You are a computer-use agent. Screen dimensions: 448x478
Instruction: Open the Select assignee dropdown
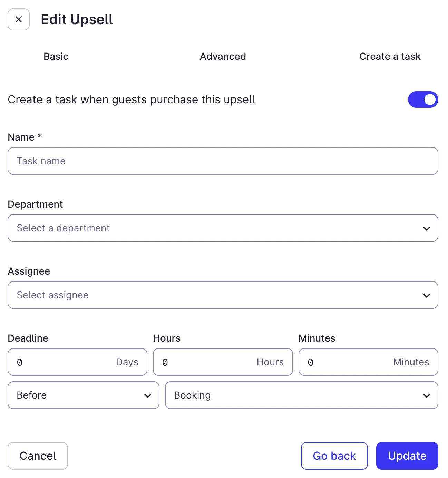pos(214,295)
